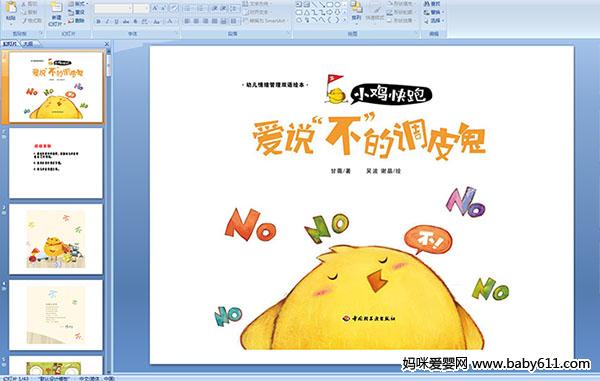Switch to the Slides (幻灯片) pane tab

pos(10,44)
